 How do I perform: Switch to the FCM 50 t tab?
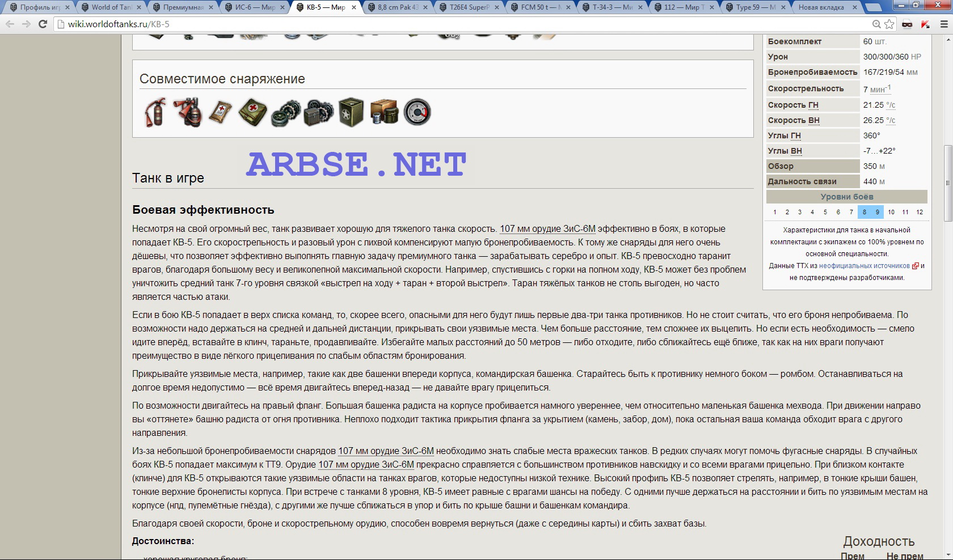pyautogui.click(x=541, y=7)
